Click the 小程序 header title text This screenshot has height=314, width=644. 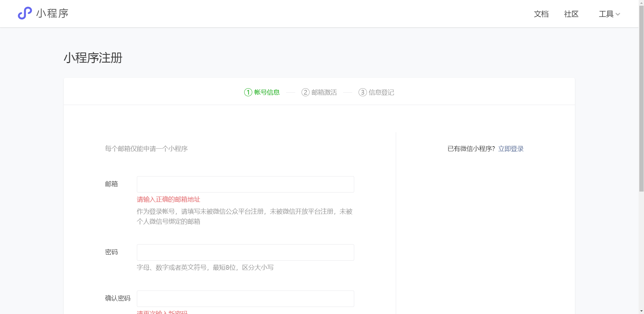[52, 13]
